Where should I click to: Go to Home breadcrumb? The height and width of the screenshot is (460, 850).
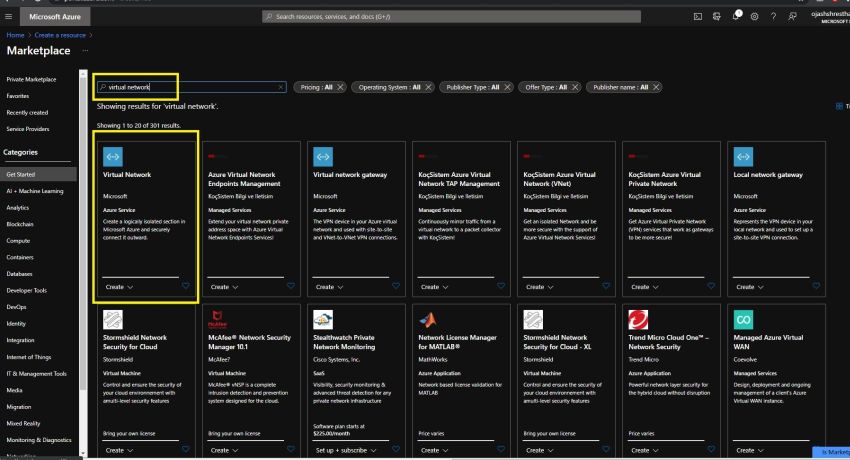pos(15,35)
